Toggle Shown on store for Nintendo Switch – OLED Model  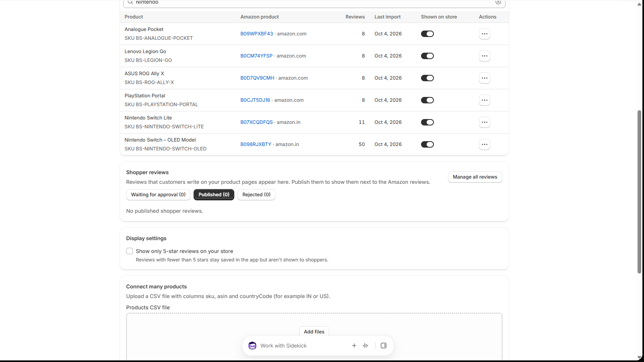(427, 144)
